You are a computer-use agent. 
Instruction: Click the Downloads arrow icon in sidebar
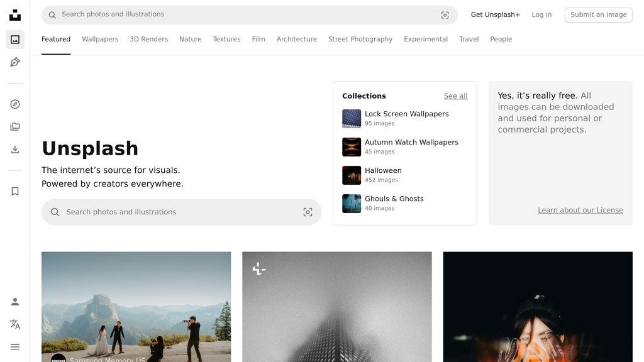click(14, 149)
